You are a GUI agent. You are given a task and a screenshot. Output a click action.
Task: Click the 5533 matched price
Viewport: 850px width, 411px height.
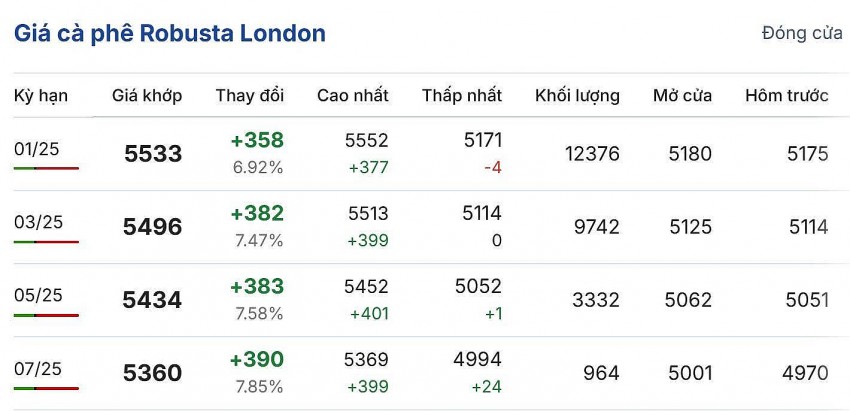[153, 154]
